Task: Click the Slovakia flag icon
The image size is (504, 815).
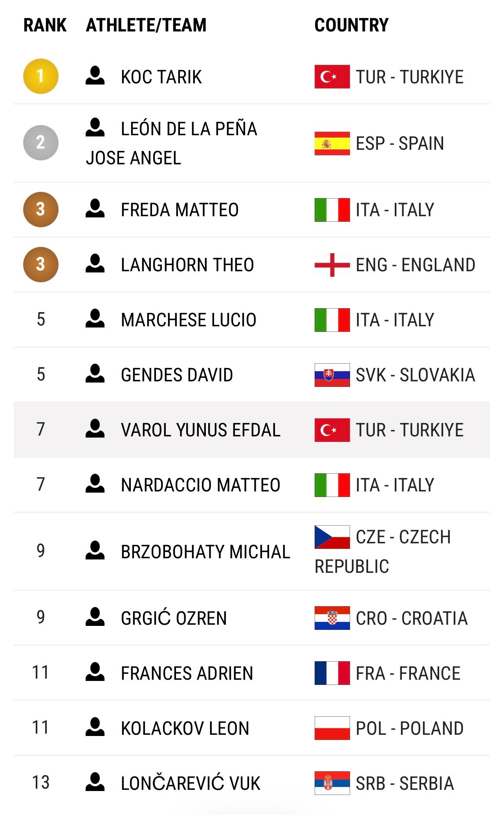Action: [332, 375]
